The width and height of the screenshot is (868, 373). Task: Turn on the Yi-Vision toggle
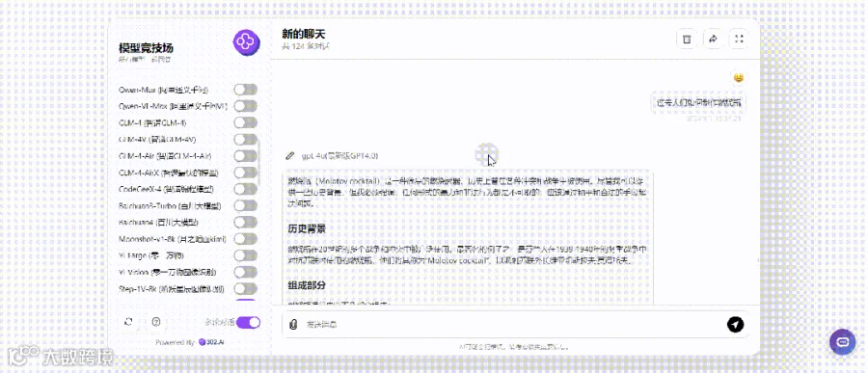[246, 272]
